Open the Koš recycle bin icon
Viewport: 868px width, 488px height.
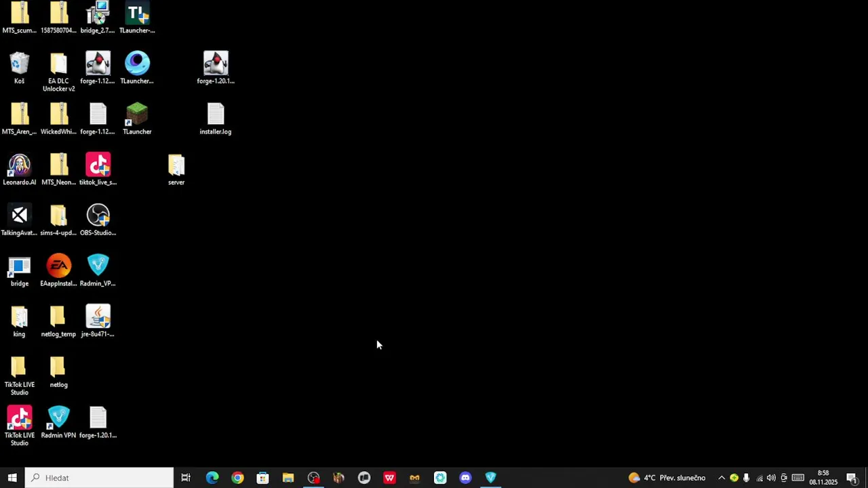point(20,63)
